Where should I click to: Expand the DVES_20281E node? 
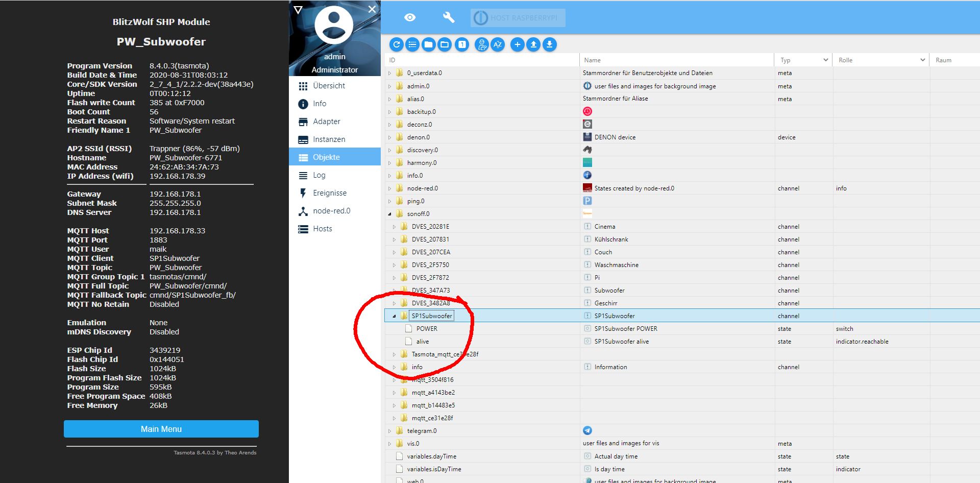point(394,227)
